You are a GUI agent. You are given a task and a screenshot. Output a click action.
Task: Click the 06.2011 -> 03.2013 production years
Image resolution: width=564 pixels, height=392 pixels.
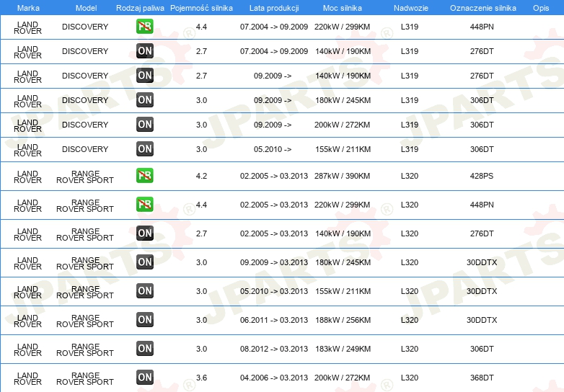click(x=274, y=320)
